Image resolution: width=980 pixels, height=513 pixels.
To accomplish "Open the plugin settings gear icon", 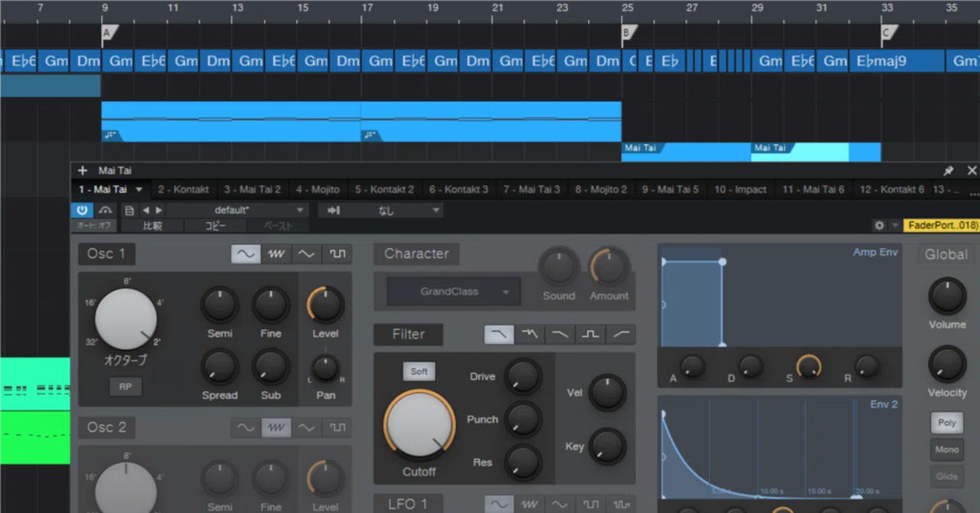I will click(880, 225).
